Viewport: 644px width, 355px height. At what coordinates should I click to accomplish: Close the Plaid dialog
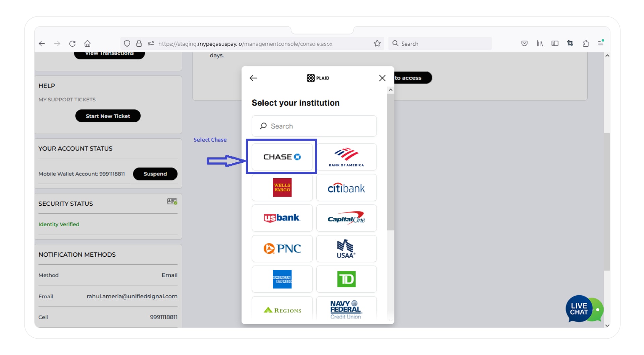click(x=382, y=78)
